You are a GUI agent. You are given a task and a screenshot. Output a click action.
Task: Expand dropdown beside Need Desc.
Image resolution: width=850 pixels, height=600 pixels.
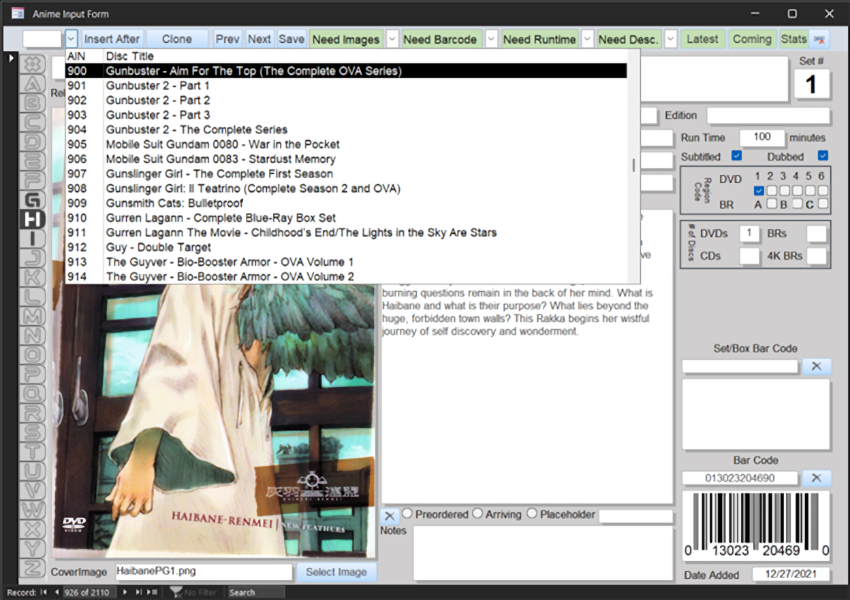coord(671,39)
